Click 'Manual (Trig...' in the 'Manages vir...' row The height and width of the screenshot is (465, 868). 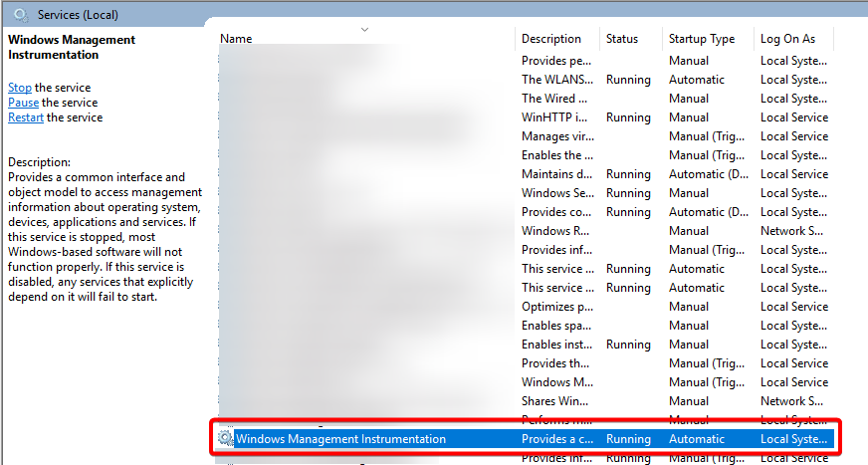coord(707,136)
